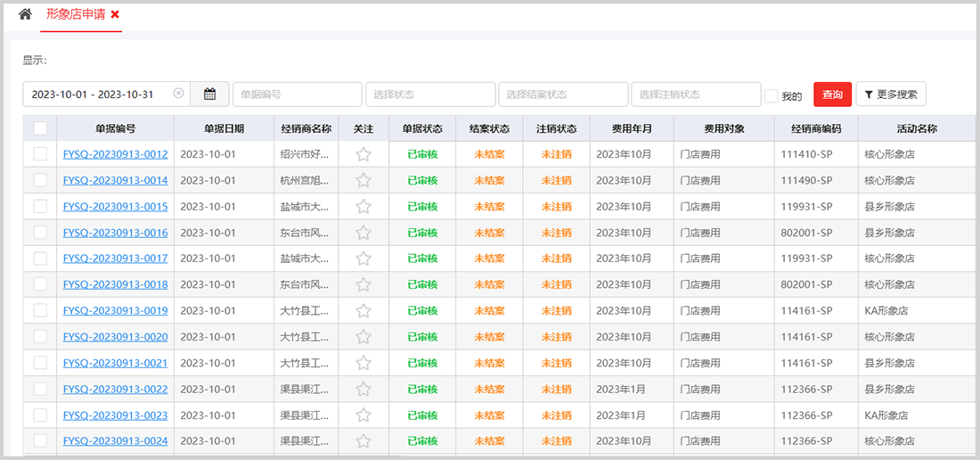
Task: Open the calendar date picker icon
Action: click(209, 94)
